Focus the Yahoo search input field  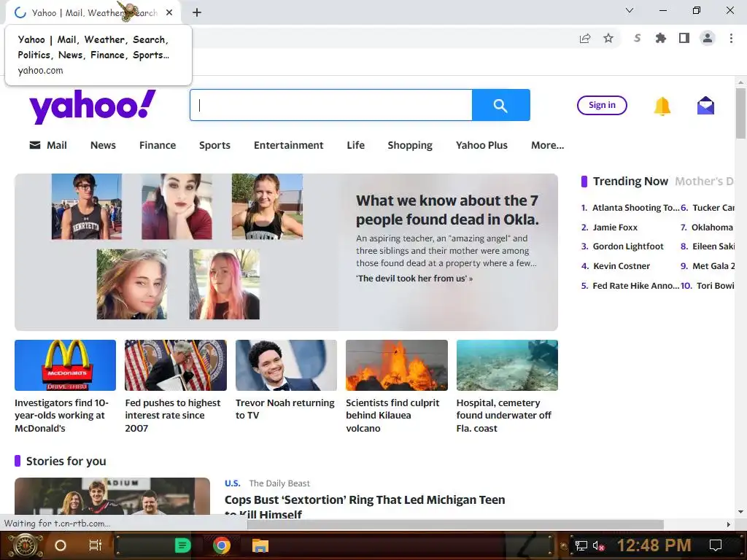(x=331, y=105)
